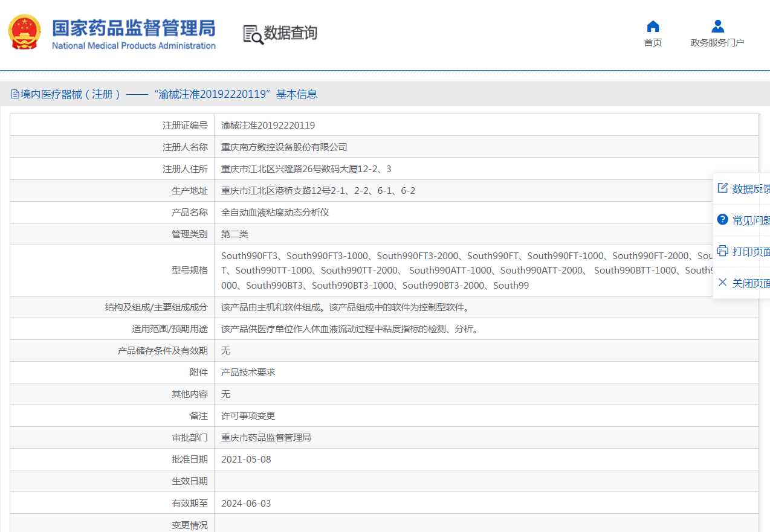Viewport: 770px width, 532px height.
Task: Click the 批准日期 row label
Action: [x=190, y=460]
